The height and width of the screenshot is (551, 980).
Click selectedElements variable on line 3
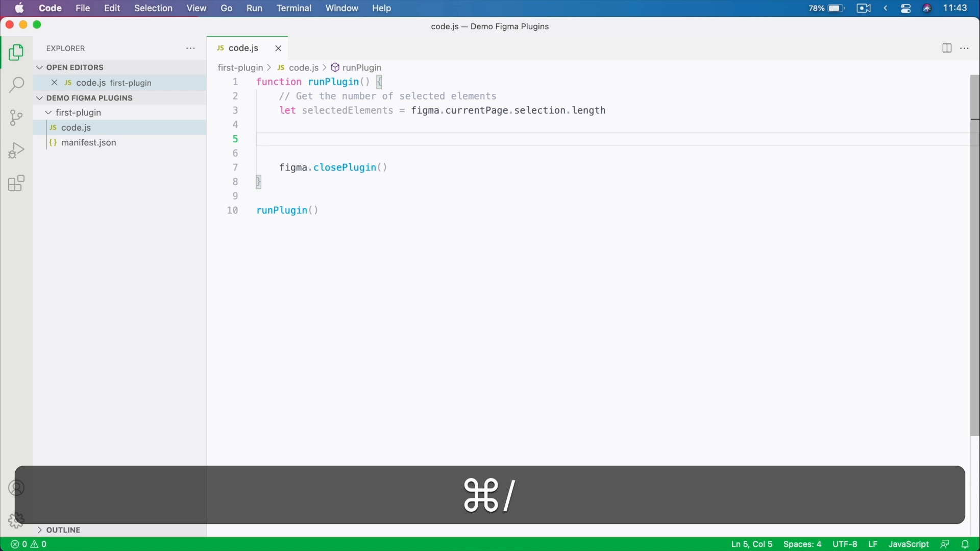(x=347, y=111)
